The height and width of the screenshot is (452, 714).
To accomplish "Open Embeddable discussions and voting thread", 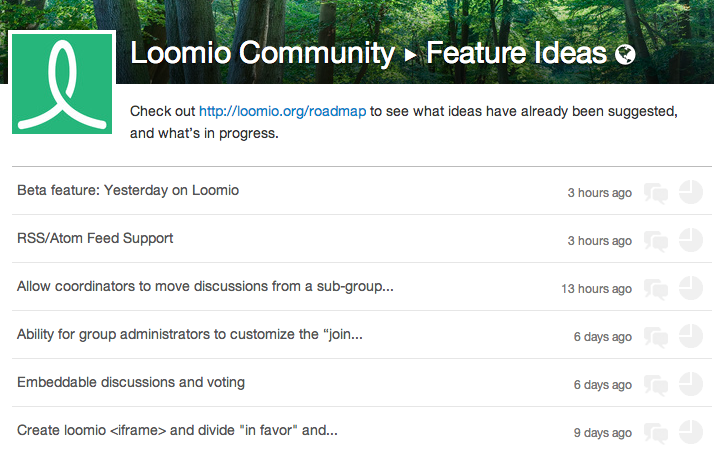I will (131, 382).
